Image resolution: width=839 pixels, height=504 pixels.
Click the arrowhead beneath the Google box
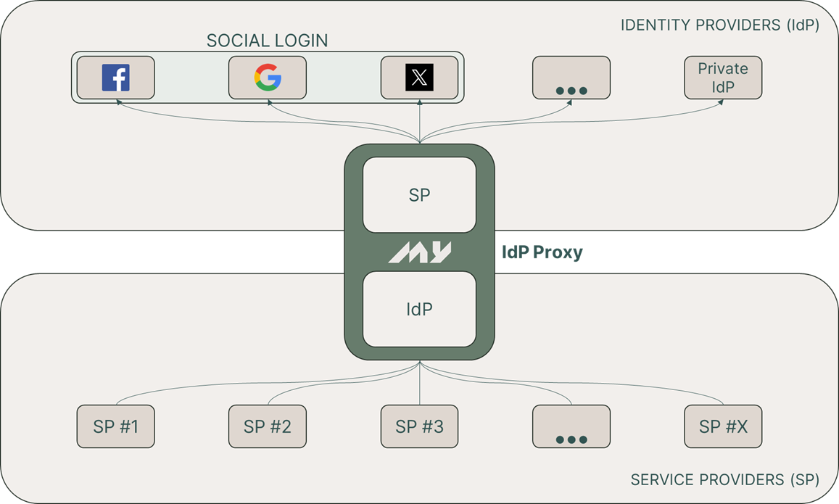269,104
